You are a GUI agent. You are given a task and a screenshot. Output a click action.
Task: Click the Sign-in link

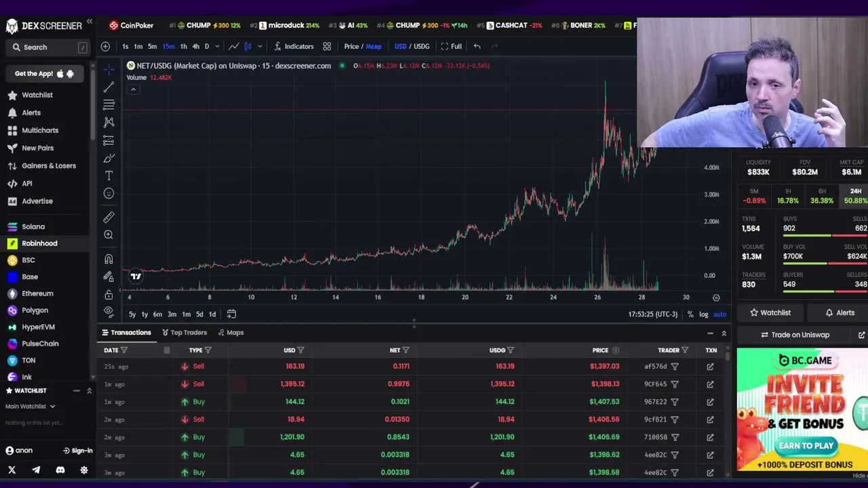tap(78, 451)
